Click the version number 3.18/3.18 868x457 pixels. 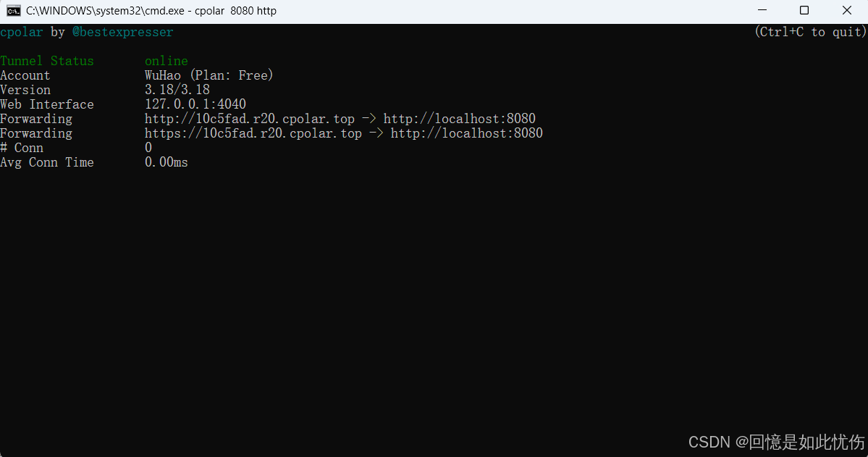(177, 90)
